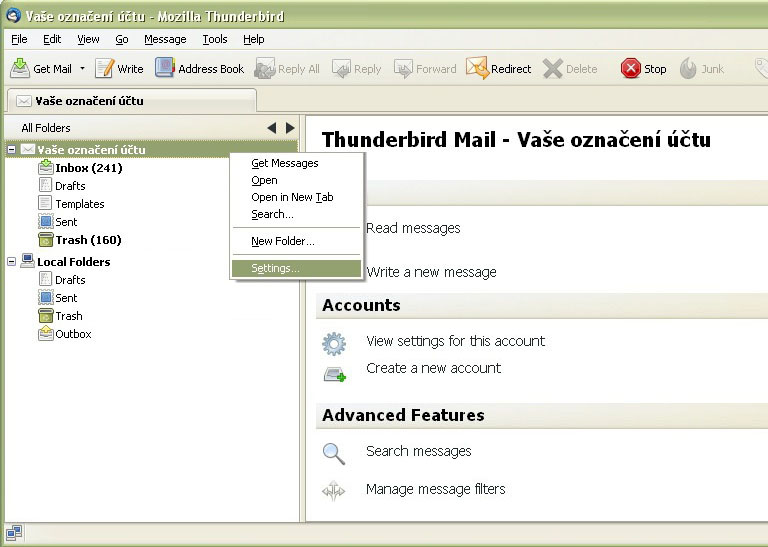Click the Write pencil icon
Viewport: 768px width, 547px height.
tap(104, 68)
